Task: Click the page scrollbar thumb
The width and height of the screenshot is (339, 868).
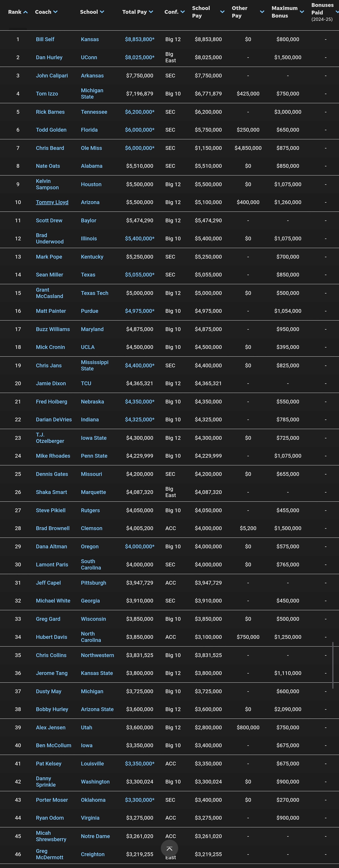Action: click(333, 665)
